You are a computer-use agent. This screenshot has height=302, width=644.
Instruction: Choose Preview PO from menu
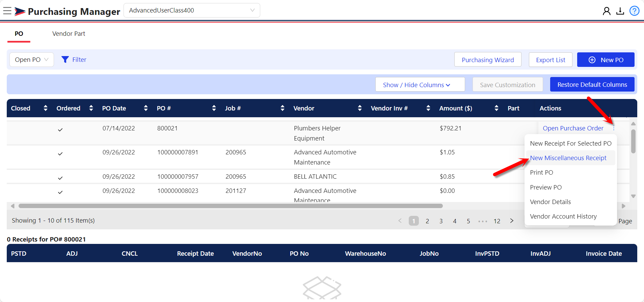pos(570,187)
